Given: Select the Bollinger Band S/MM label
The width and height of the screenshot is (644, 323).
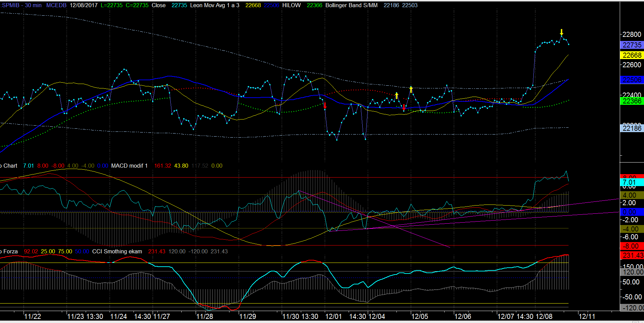Looking at the screenshot, I should click(352, 5).
